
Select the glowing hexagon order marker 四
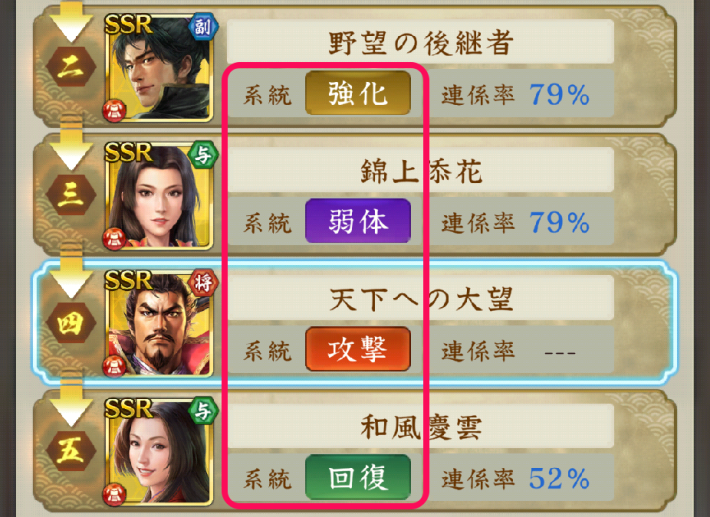tap(71, 323)
